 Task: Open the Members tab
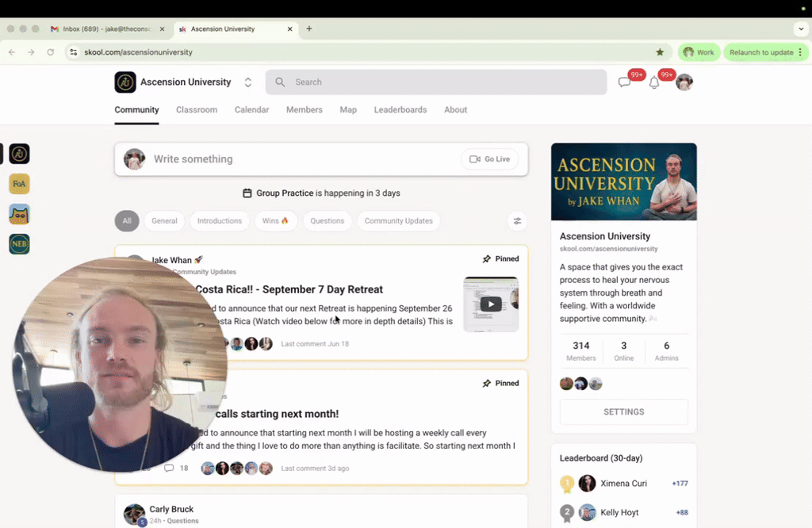[x=304, y=109]
